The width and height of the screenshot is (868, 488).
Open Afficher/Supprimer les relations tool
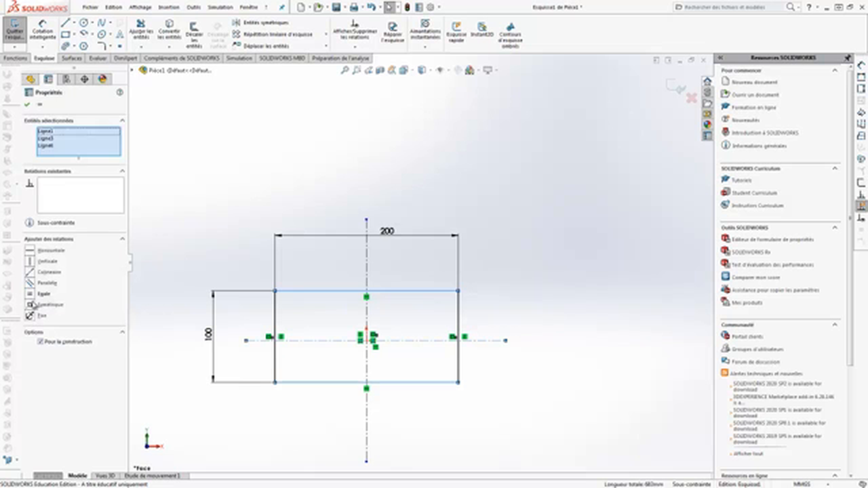click(x=355, y=30)
